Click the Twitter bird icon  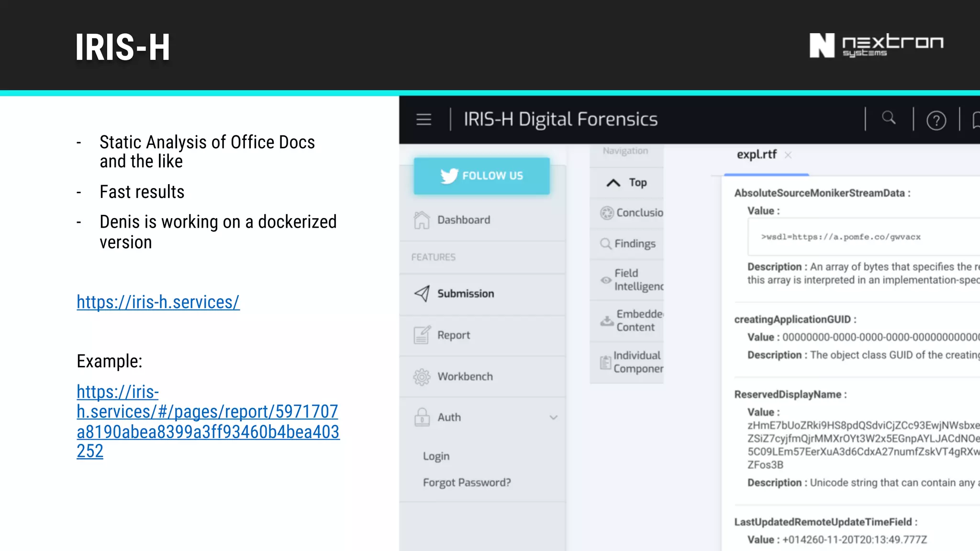pos(449,176)
